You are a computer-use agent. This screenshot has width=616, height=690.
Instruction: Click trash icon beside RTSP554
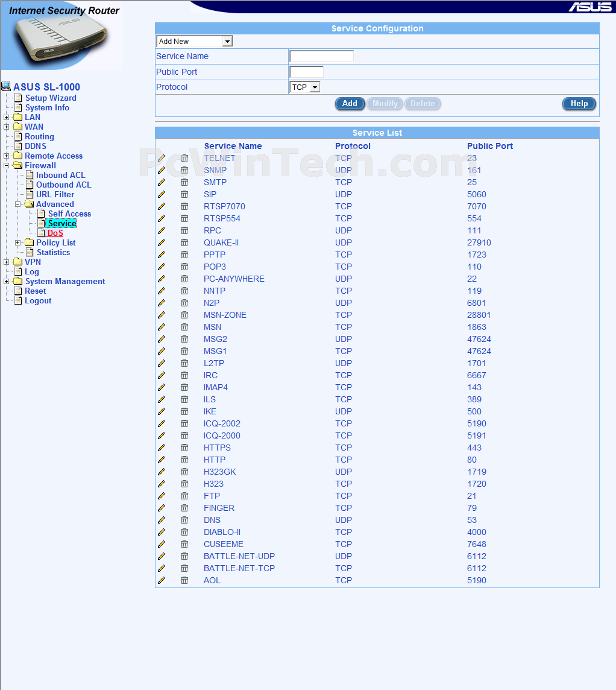click(x=184, y=218)
